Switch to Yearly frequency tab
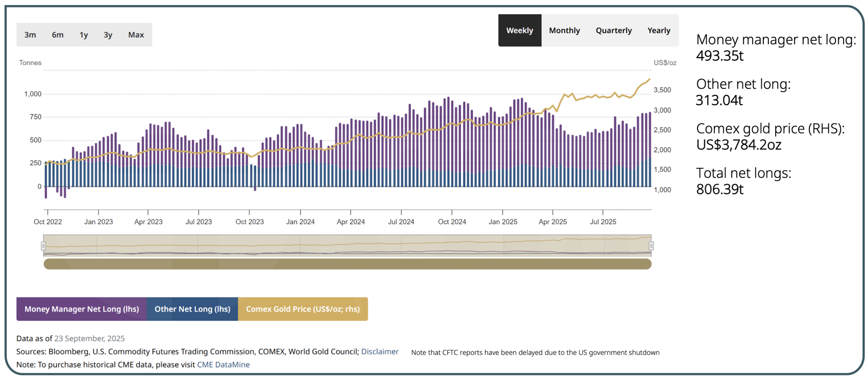868x378 pixels. (659, 31)
